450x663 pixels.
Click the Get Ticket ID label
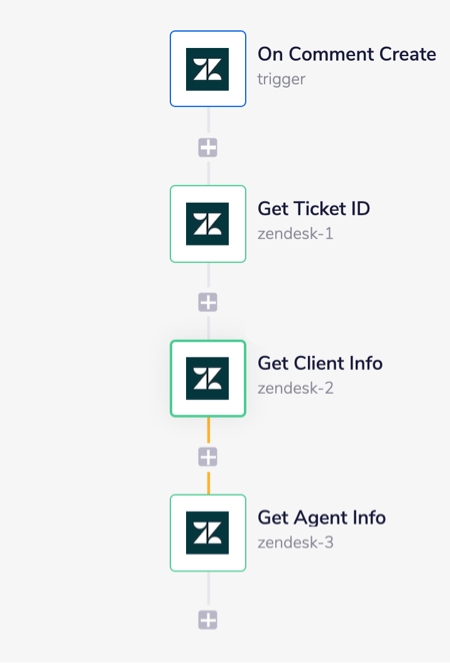click(314, 208)
